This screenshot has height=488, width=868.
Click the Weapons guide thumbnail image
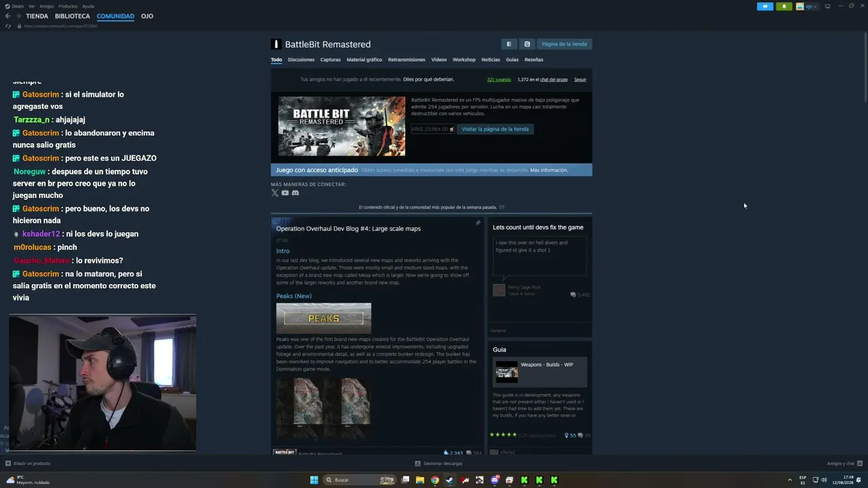(507, 372)
